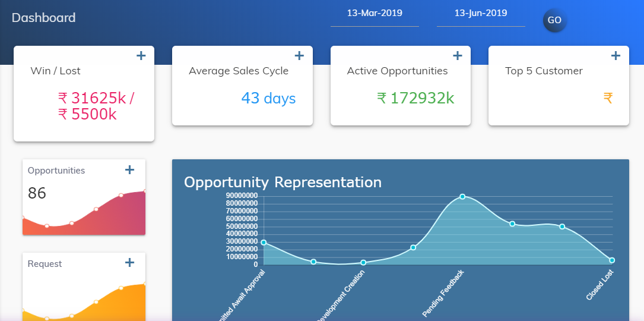644x321 pixels.
Task: Select the peak data point on opportunity chart
Action: [x=462, y=197]
